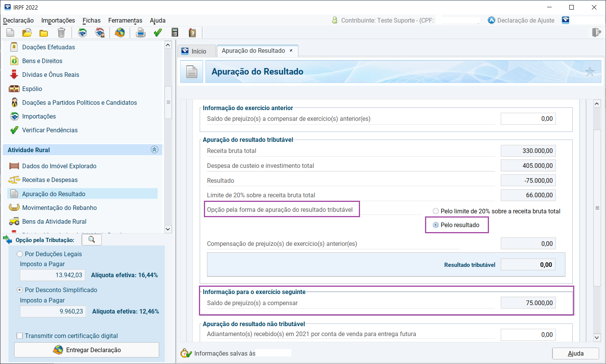Click the Contribuinte lock icon

[x=335, y=20]
